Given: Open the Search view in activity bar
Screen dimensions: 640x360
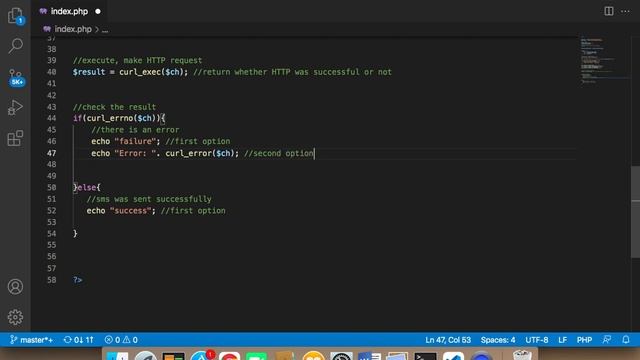Looking at the screenshot, I should pyautogui.click(x=16, y=46).
